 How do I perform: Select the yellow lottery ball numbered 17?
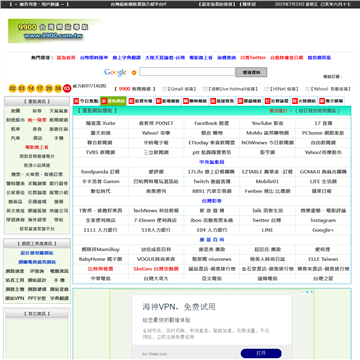(x=40, y=88)
